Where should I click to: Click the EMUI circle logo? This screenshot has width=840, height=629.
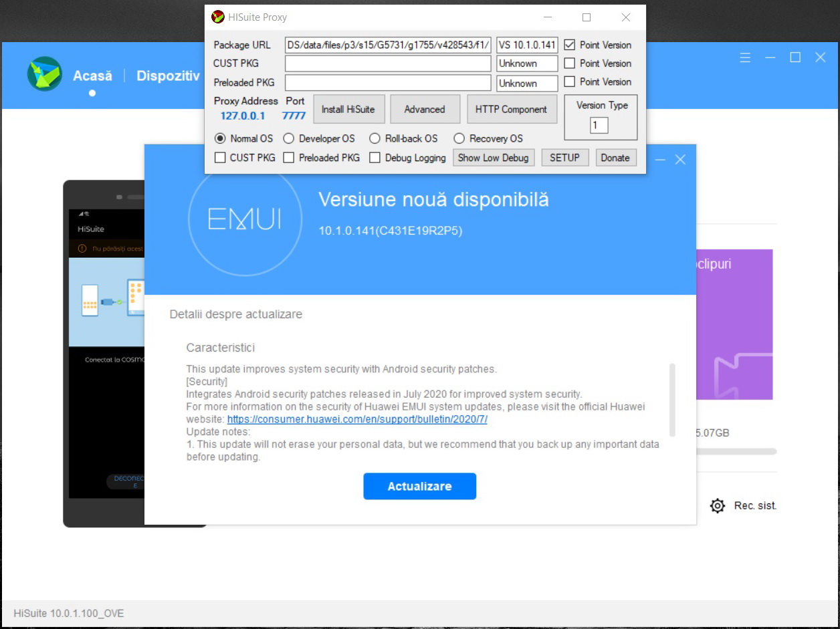tap(244, 219)
